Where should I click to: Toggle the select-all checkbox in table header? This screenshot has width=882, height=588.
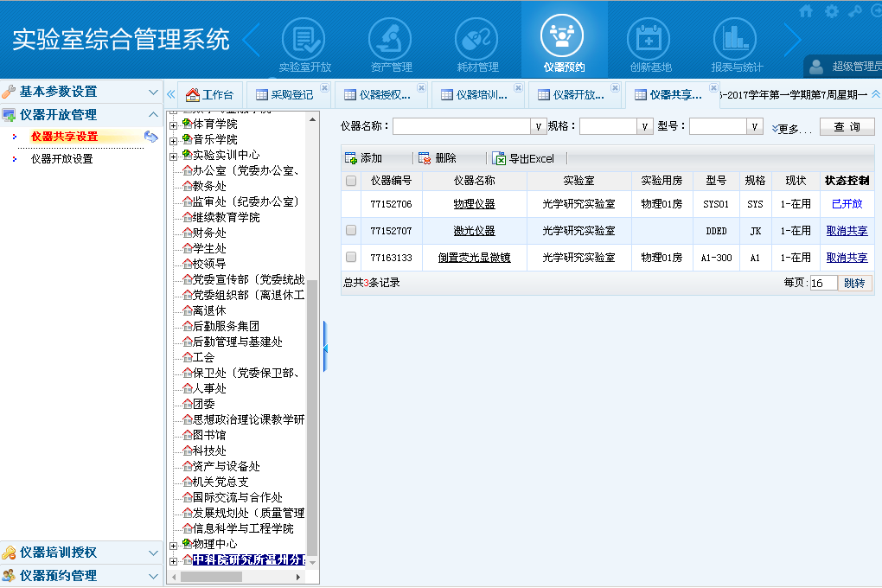[x=351, y=181]
